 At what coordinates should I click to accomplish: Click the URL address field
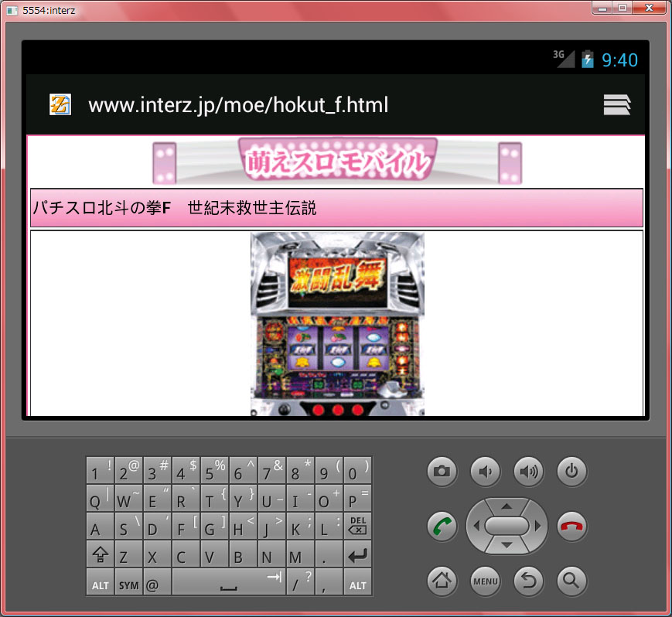pyautogui.click(x=238, y=105)
